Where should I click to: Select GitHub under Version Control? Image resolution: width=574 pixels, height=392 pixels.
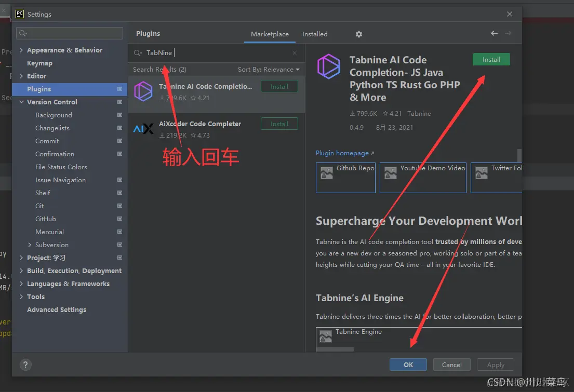(x=45, y=219)
